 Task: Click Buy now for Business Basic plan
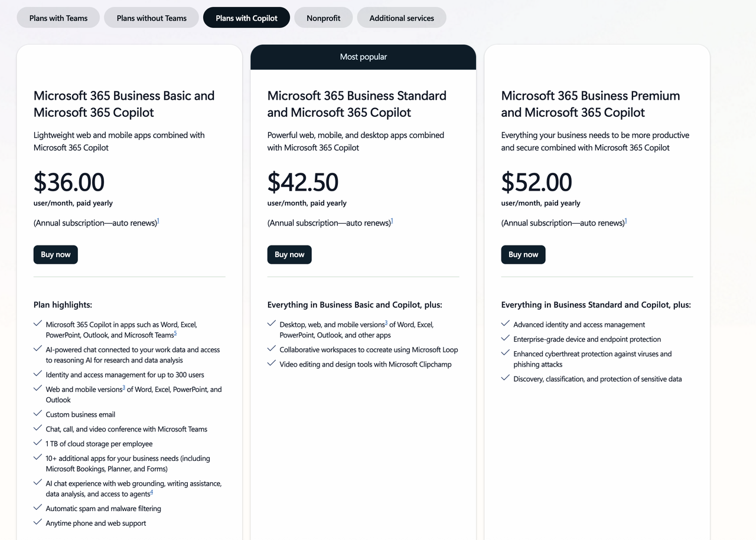(56, 254)
